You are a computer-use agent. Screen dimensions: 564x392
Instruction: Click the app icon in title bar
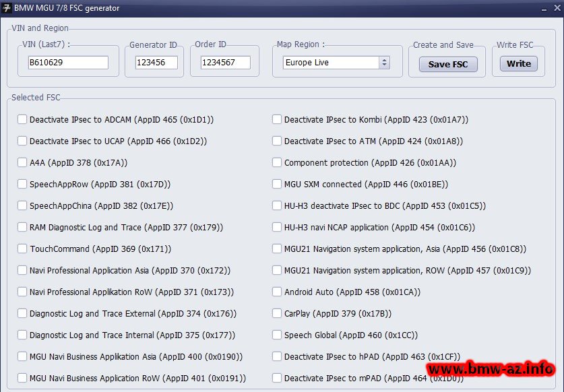click(8, 8)
